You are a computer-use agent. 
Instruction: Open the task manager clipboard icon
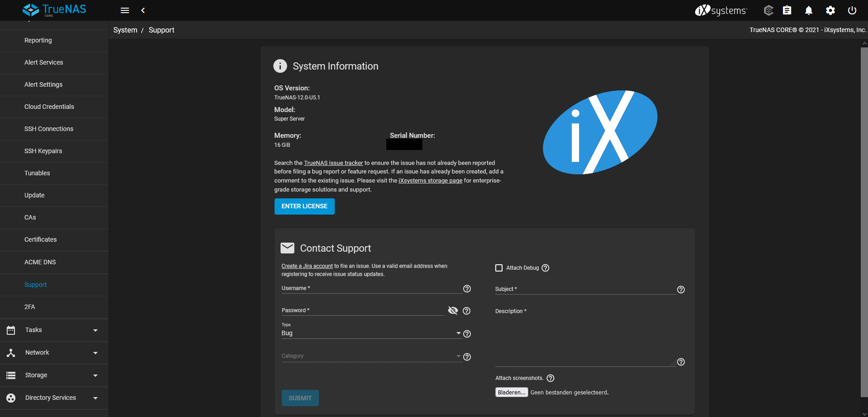tap(787, 10)
